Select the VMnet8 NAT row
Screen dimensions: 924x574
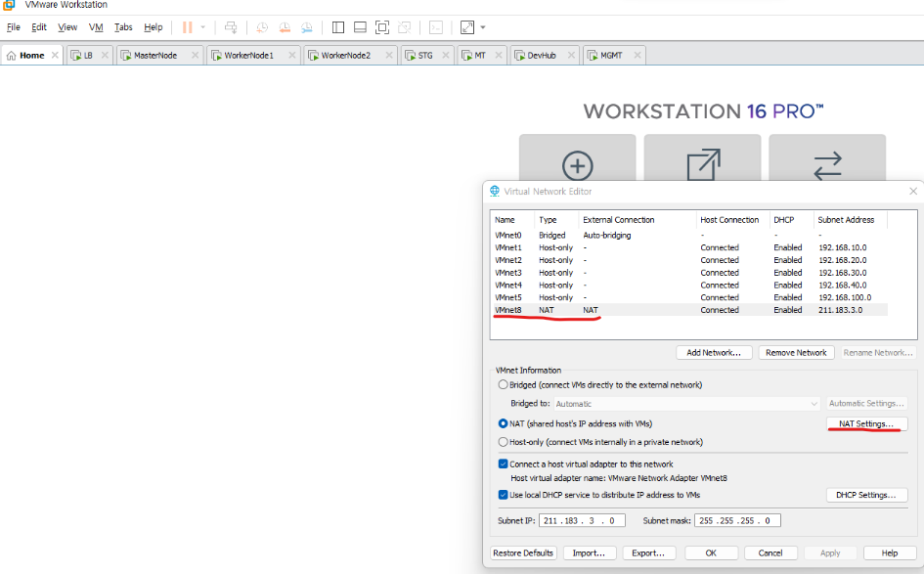pos(689,310)
